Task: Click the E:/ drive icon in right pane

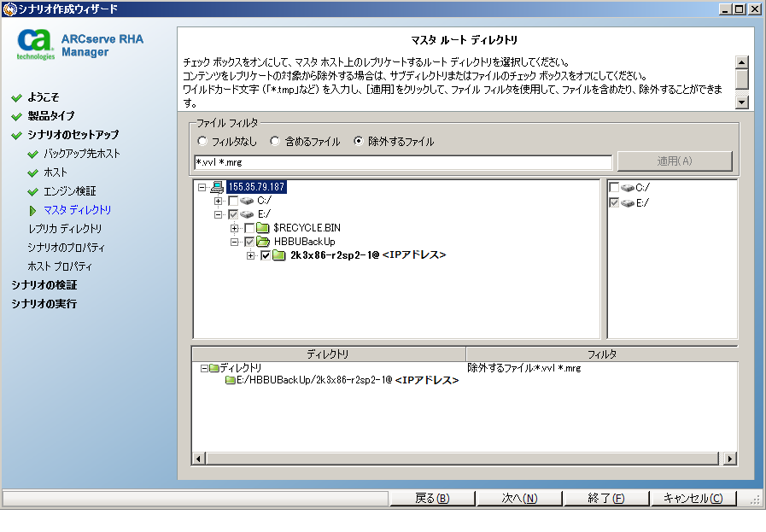Action: 628,202
